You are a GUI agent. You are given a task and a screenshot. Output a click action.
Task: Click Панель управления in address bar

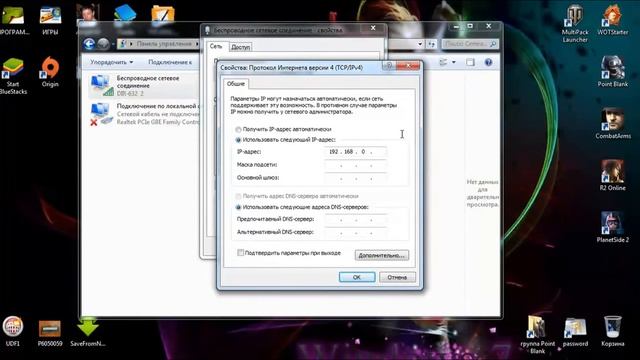164,44
